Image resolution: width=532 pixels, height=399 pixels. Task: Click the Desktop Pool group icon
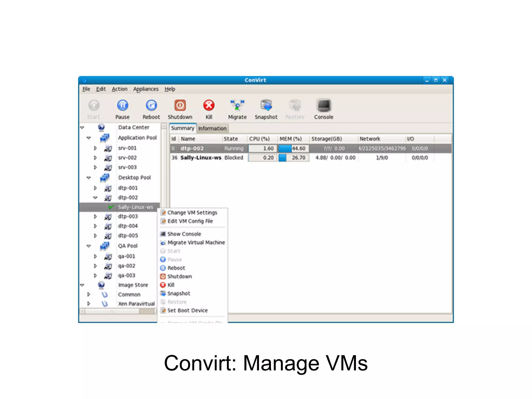tap(105, 178)
